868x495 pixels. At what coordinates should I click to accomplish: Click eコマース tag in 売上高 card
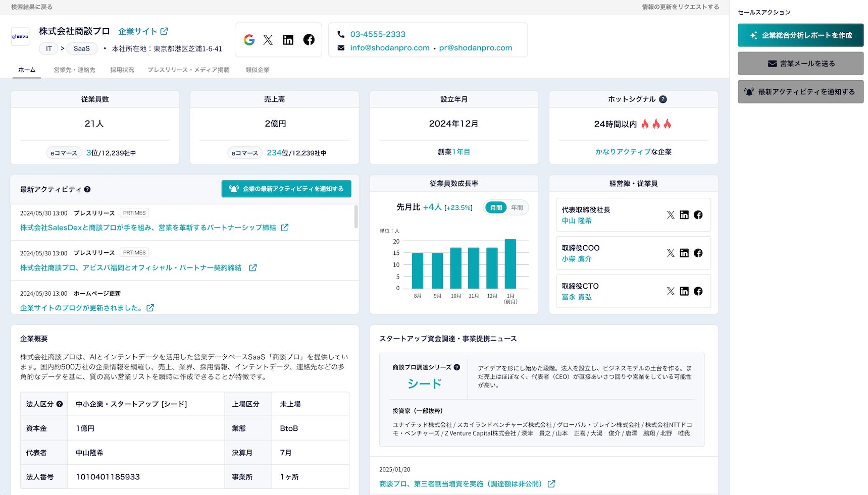coord(244,153)
